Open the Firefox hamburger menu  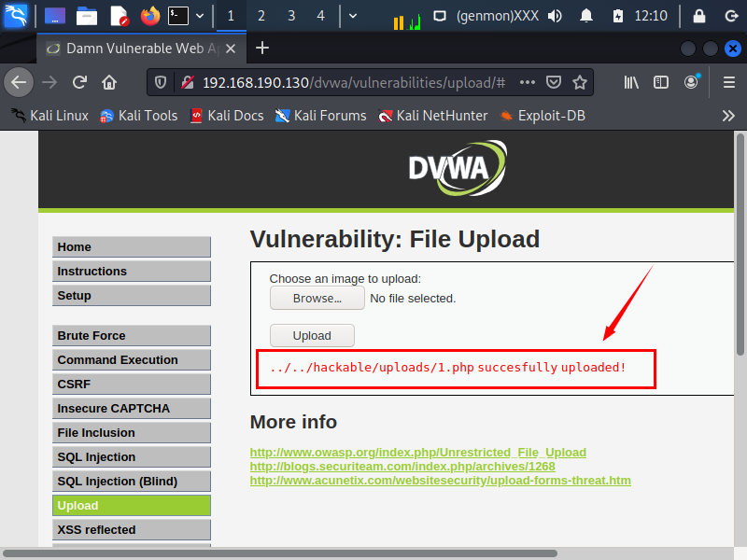(x=729, y=82)
